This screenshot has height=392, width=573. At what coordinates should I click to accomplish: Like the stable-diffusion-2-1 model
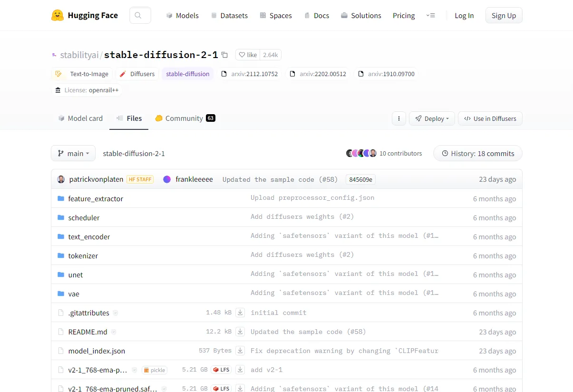point(247,55)
